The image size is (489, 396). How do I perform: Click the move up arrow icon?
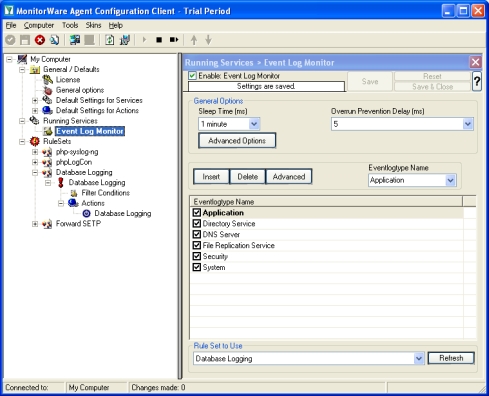(194, 40)
